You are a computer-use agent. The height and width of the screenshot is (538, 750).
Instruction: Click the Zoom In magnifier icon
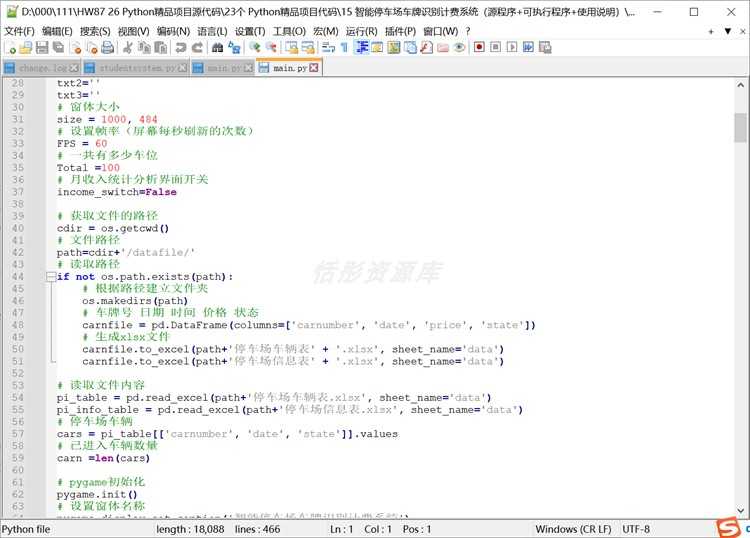pos(254,47)
